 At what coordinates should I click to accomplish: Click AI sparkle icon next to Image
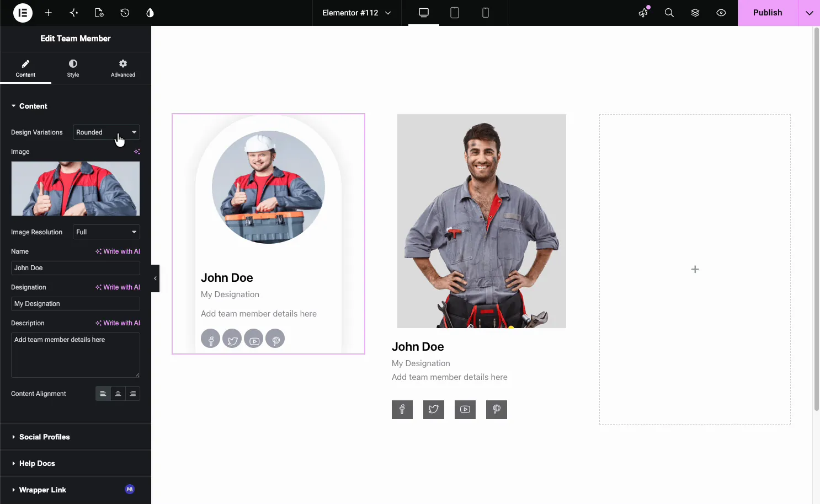click(x=137, y=152)
